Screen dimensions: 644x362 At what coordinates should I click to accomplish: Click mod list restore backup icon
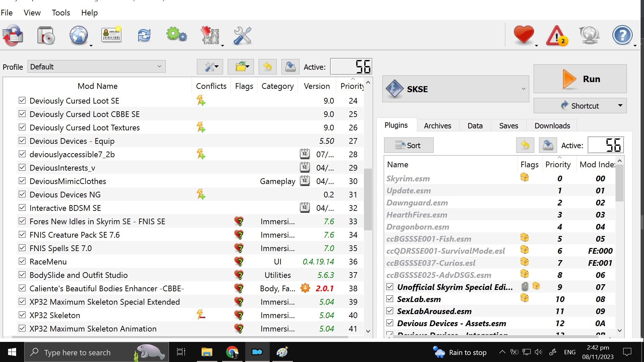[x=267, y=67]
